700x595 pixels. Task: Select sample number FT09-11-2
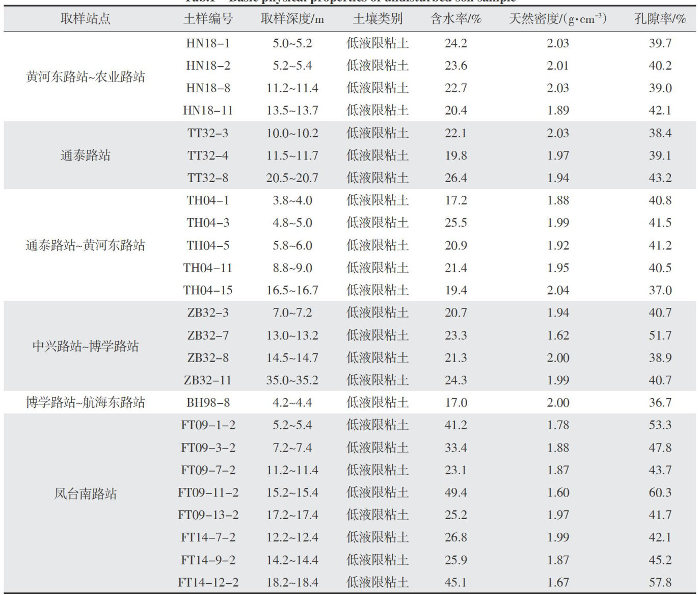pyautogui.click(x=208, y=493)
